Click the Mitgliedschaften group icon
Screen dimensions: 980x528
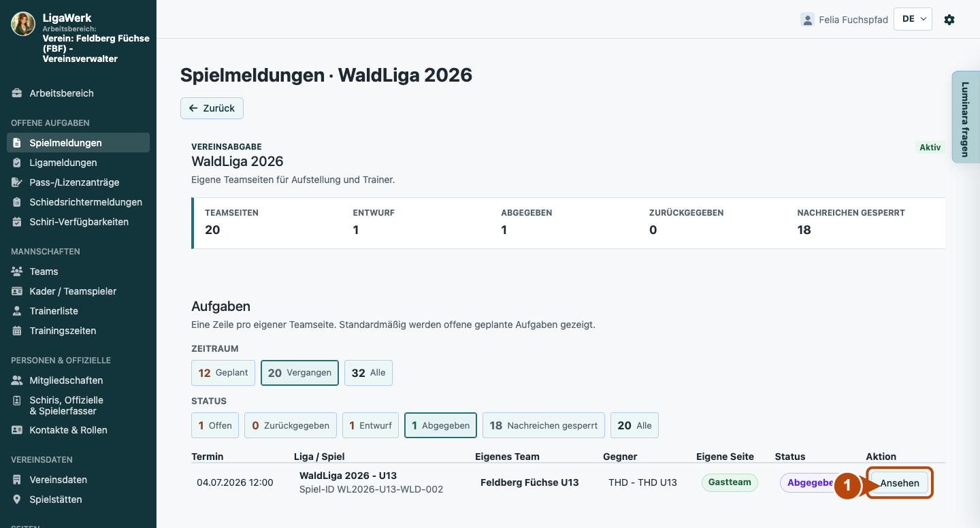pos(17,380)
